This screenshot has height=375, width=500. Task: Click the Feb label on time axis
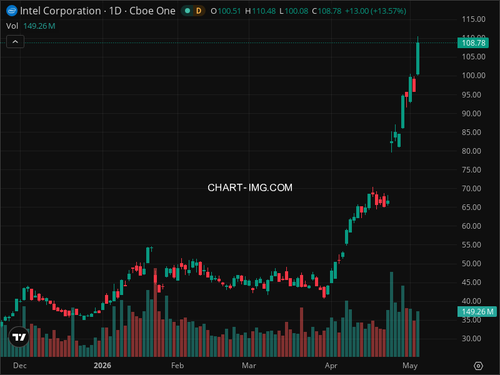coord(177,366)
